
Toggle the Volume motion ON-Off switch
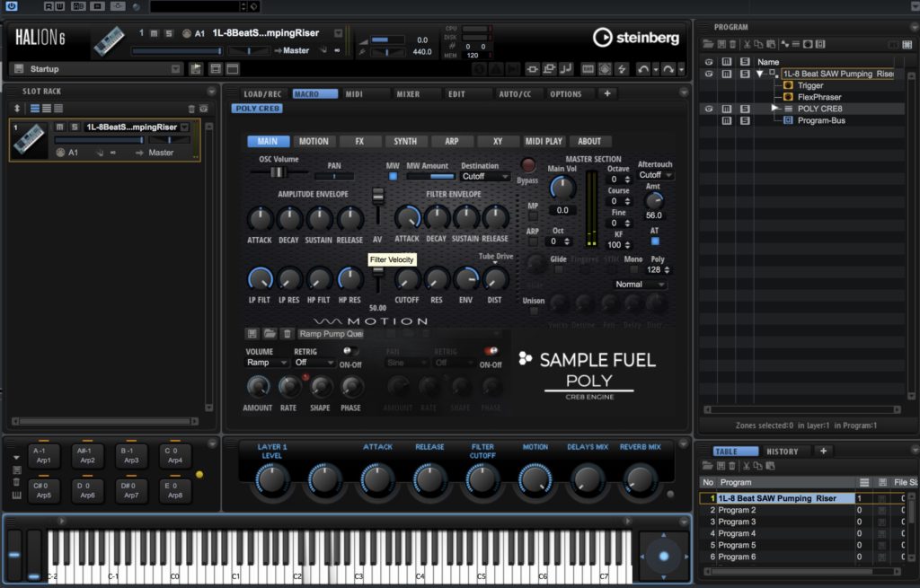click(x=350, y=351)
